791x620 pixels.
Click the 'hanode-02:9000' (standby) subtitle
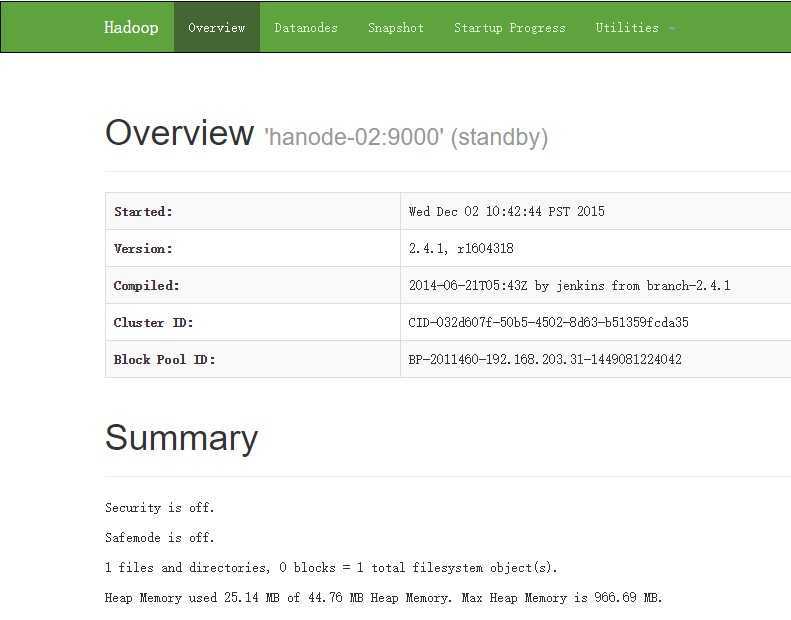(x=406, y=137)
